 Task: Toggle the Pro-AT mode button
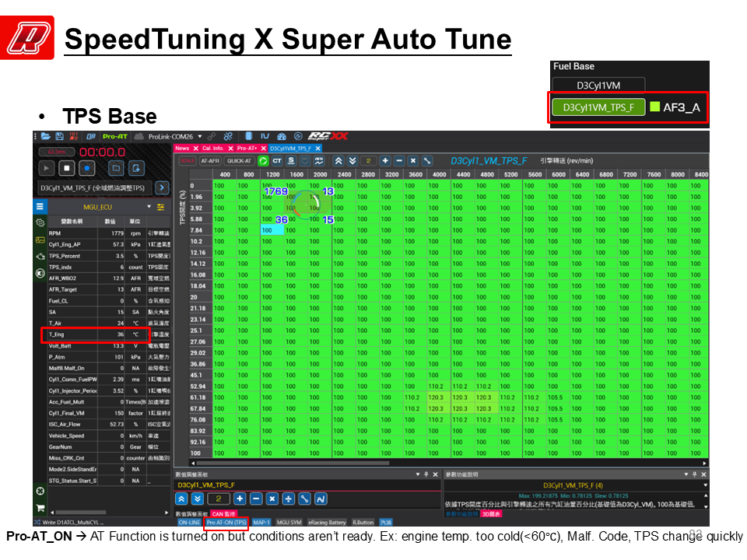click(115, 137)
